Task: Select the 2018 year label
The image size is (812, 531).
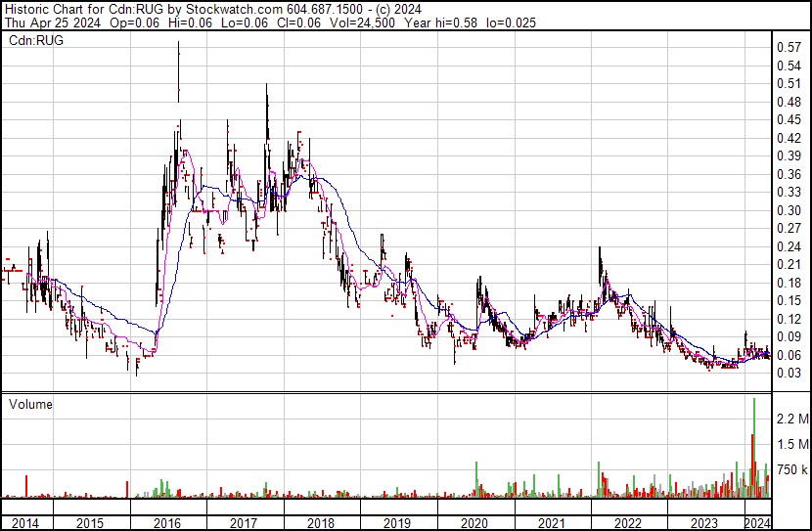Action: (321, 523)
